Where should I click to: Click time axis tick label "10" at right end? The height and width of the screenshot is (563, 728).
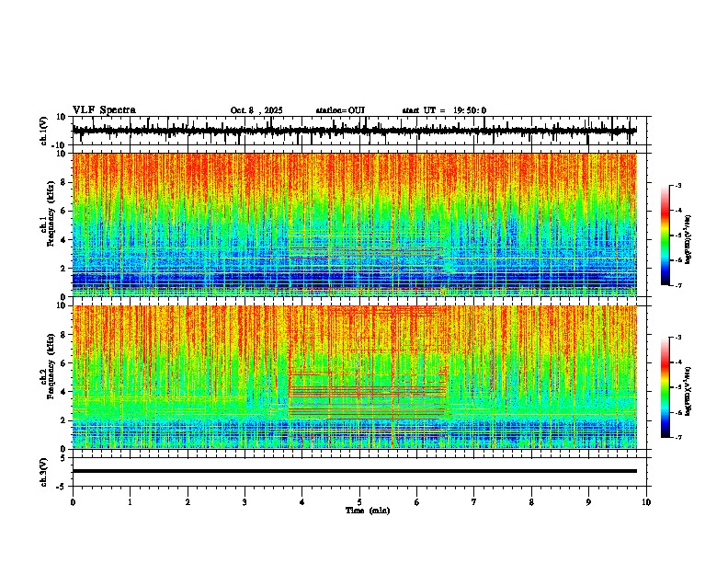point(646,502)
